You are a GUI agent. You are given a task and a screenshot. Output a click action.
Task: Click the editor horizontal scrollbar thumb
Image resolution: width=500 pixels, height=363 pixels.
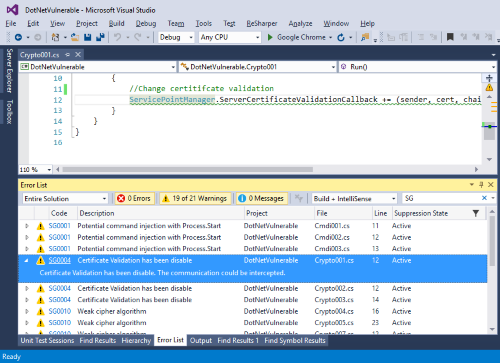coord(188,169)
